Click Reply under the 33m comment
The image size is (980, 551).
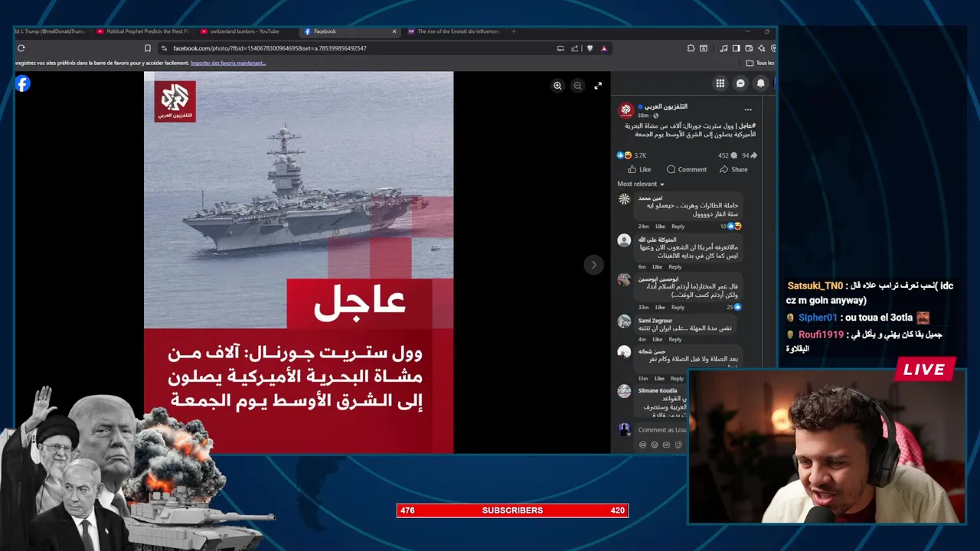[678, 308]
